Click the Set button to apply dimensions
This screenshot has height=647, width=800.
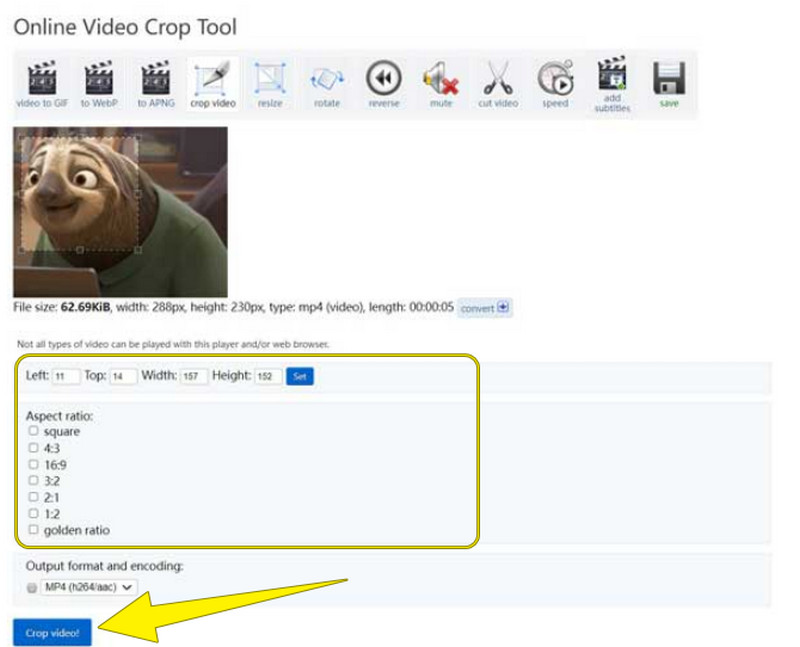click(298, 376)
